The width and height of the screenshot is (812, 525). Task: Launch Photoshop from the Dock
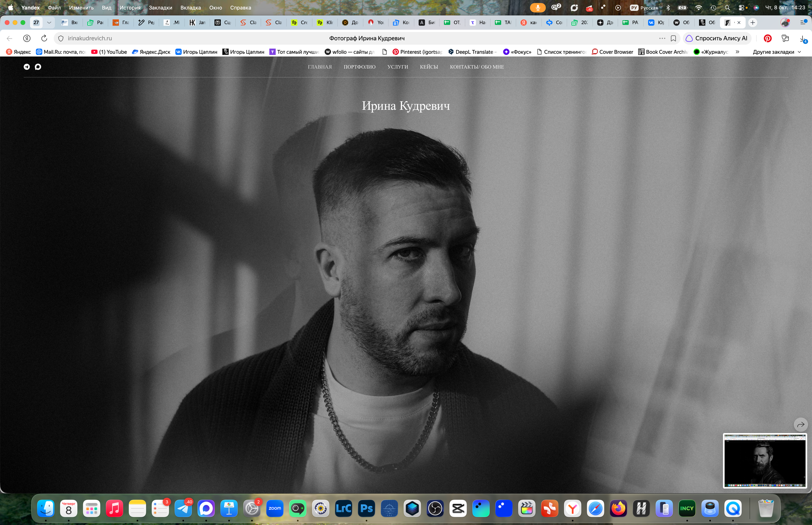tap(366, 509)
